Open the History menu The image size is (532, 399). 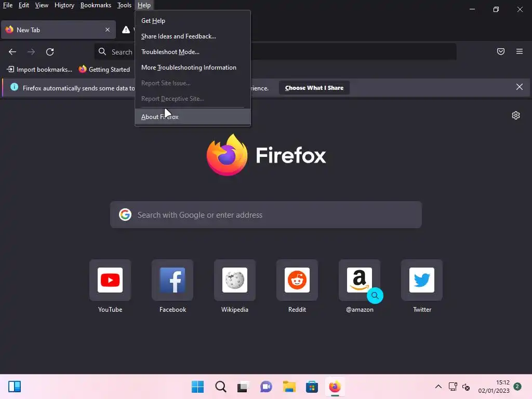pos(64,5)
